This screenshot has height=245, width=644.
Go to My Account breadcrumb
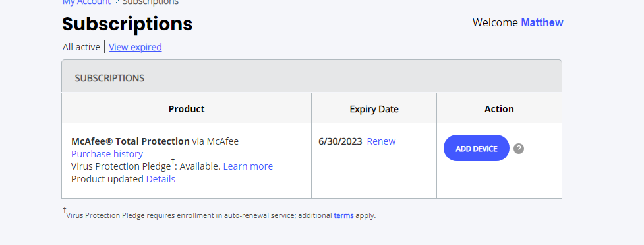point(86,2)
